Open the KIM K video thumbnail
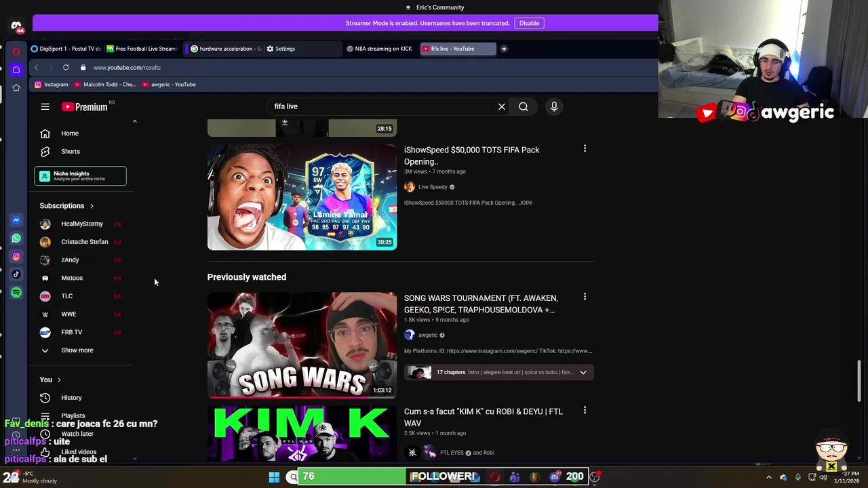This screenshot has width=868, height=488. click(302, 434)
